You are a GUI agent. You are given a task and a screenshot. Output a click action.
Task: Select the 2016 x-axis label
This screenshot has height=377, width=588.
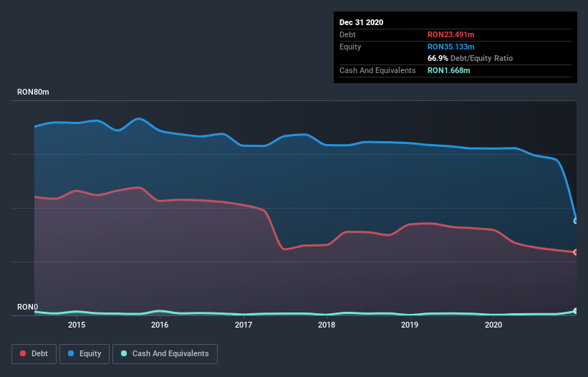pos(160,325)
